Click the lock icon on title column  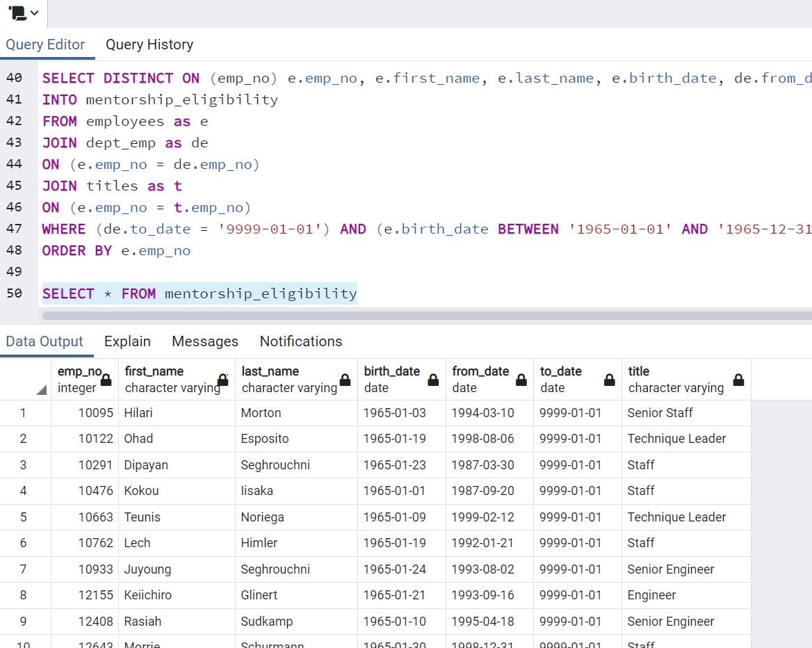pyautogui.click(x=738, y=381)
